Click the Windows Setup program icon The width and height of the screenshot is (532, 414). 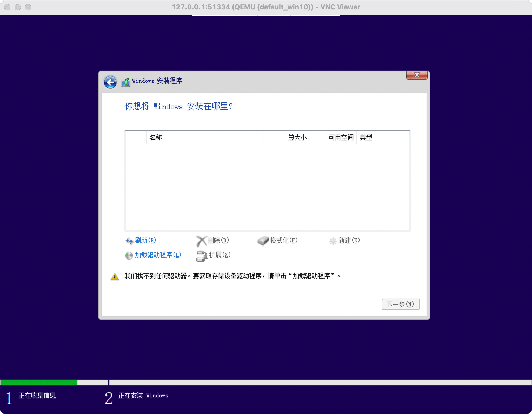click(x=126, y=82)
